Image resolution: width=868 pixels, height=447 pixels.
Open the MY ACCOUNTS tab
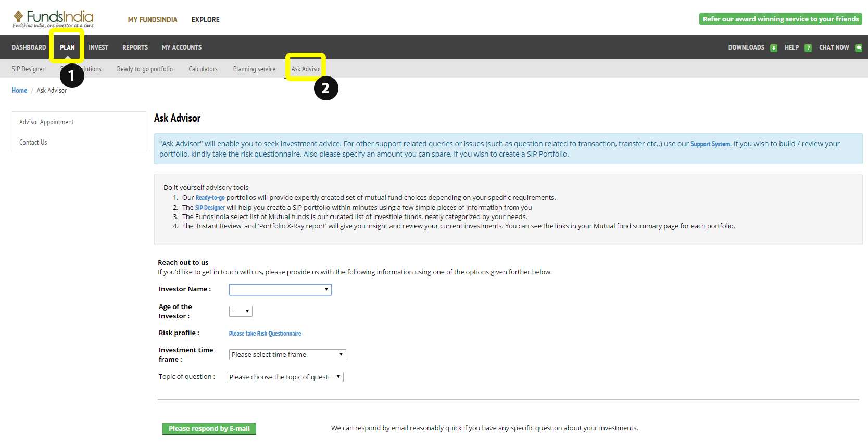tap(182, 47)
